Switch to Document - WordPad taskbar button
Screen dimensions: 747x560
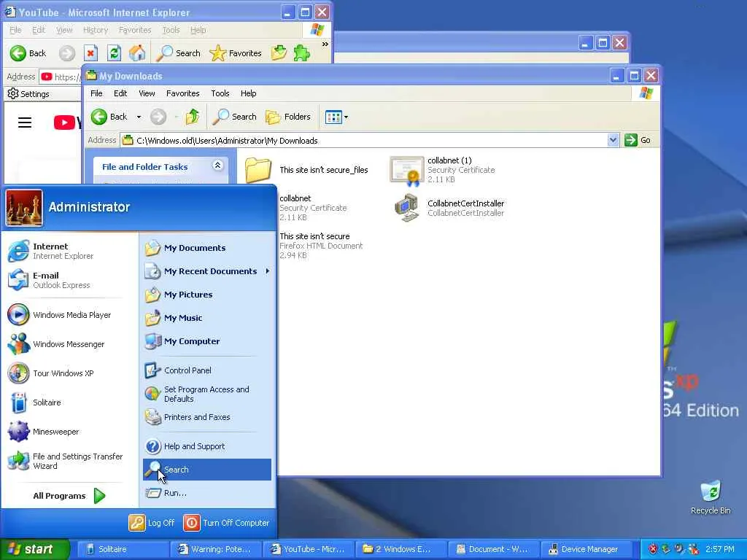point(495,549)
